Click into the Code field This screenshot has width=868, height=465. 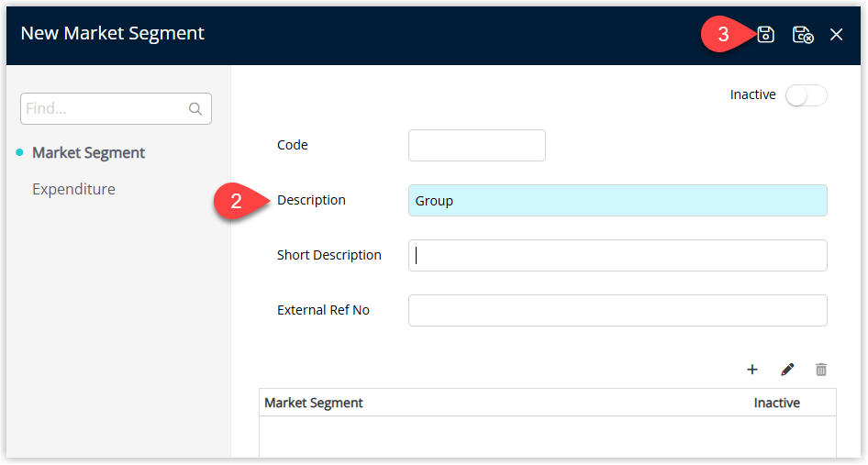(476, 145)
